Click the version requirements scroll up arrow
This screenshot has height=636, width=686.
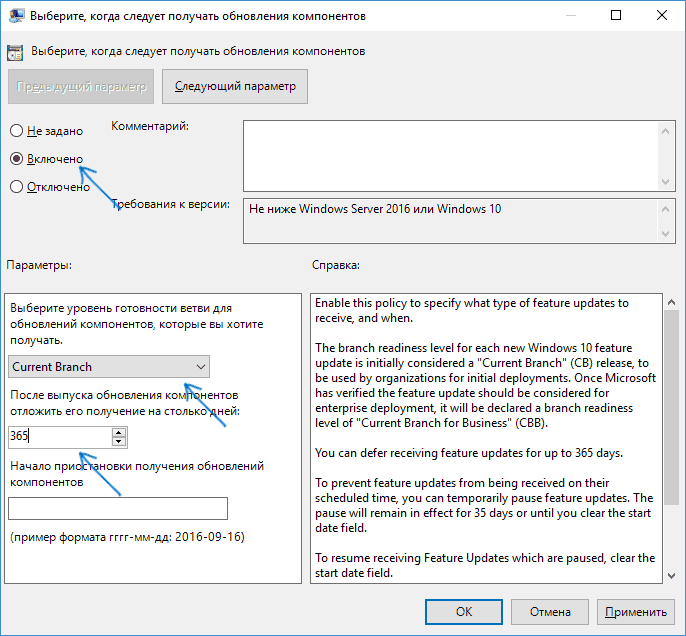point(665,209)
